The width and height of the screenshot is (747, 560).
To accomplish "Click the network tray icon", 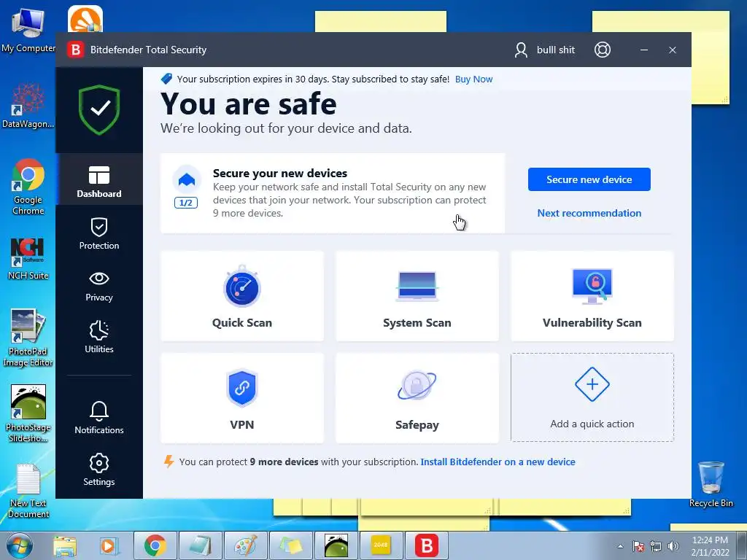I will tap(656, 546).
